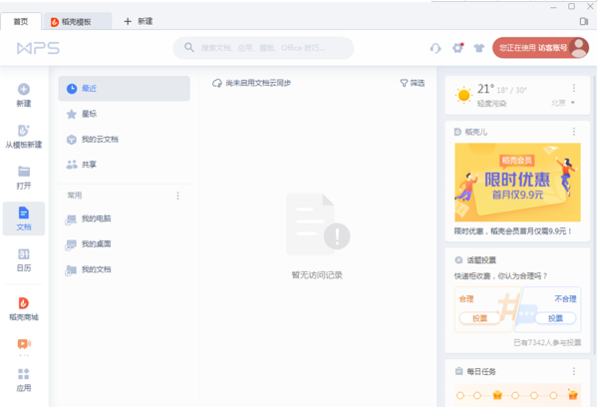Click the visitor account avatar
This screenshot has width=600, height=419.
(x=579, y=48)
